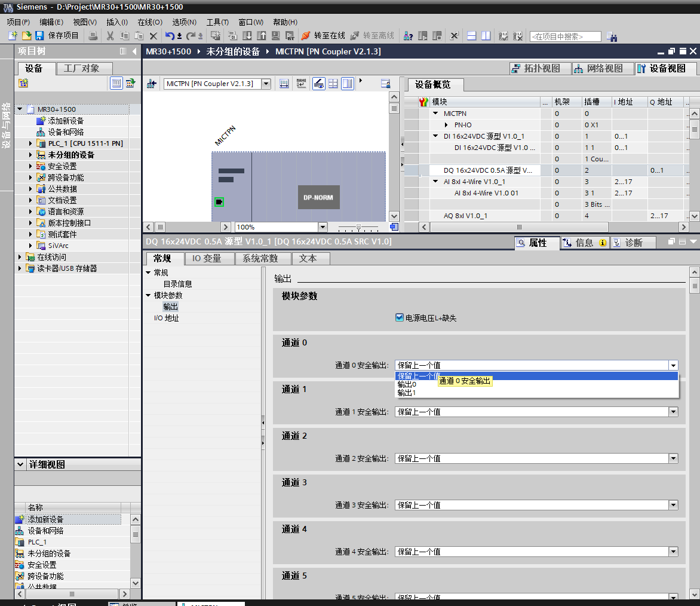Open the 选项(N) menu
This screenshot has width=700, height=606.
(185, 22)
